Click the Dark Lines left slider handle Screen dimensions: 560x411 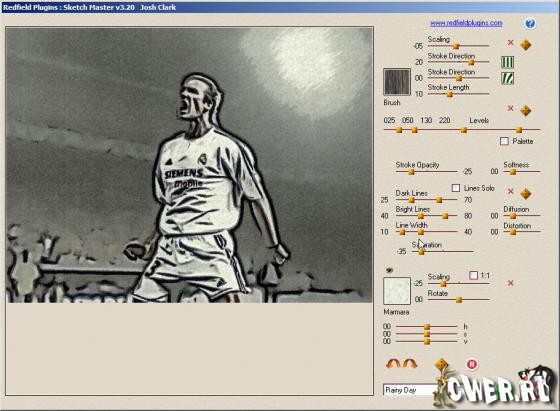pos(411,200)
